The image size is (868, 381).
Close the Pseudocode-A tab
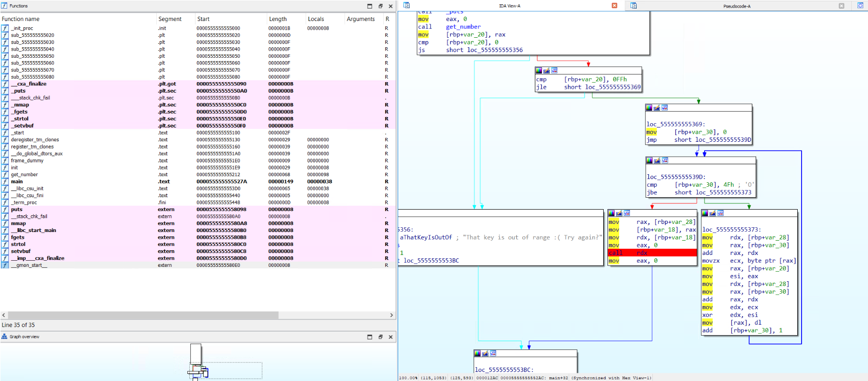(x=842, y=6)
